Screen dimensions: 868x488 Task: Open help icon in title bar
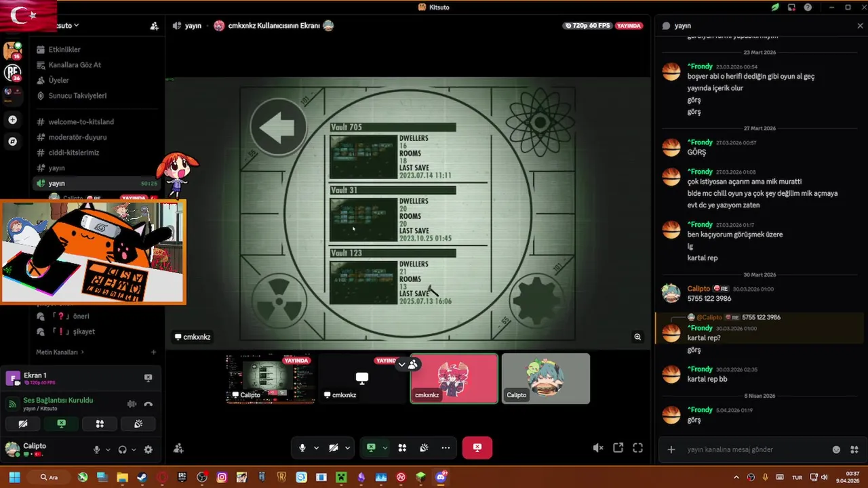[808, 7]
